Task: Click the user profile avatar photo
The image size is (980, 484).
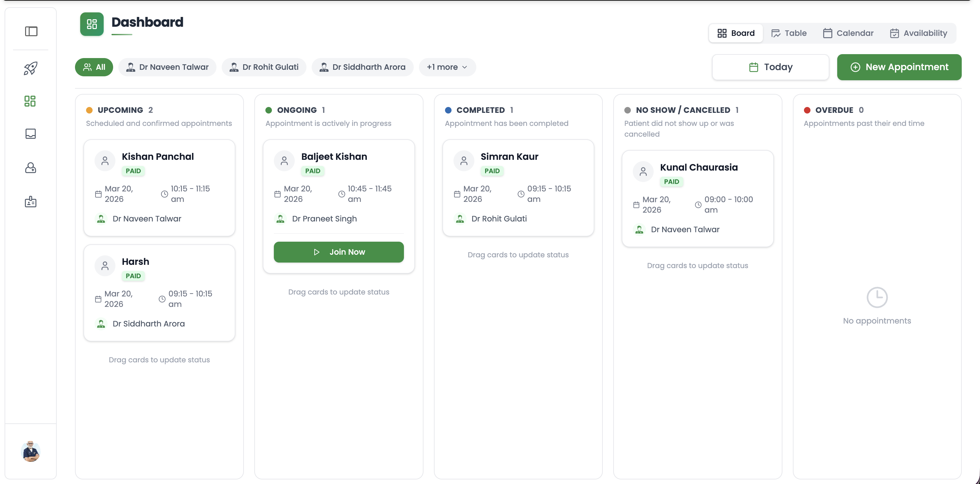Action: 30,451
